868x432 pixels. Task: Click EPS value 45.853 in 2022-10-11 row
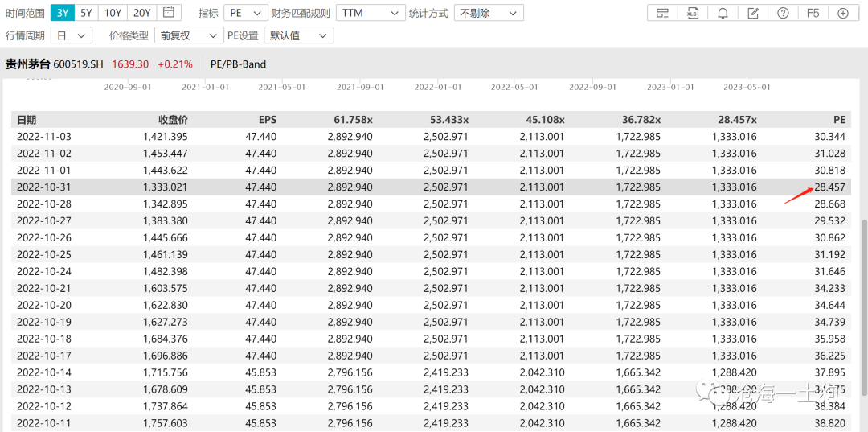click(262, 424)
